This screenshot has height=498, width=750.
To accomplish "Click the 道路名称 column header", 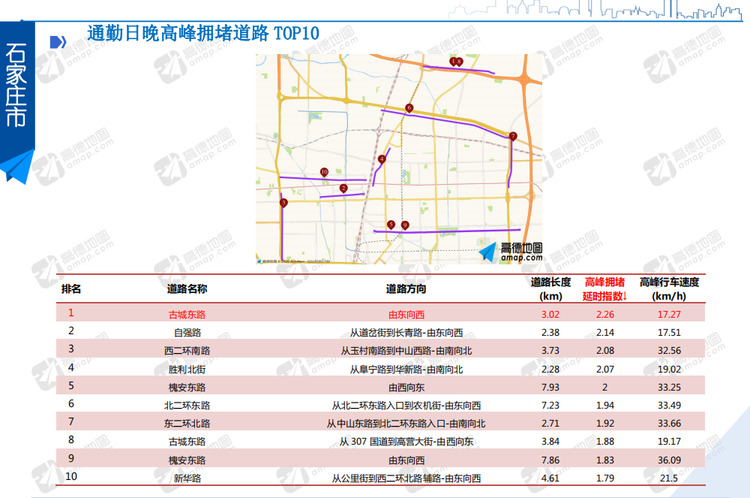I will click(x=187, y=289).
